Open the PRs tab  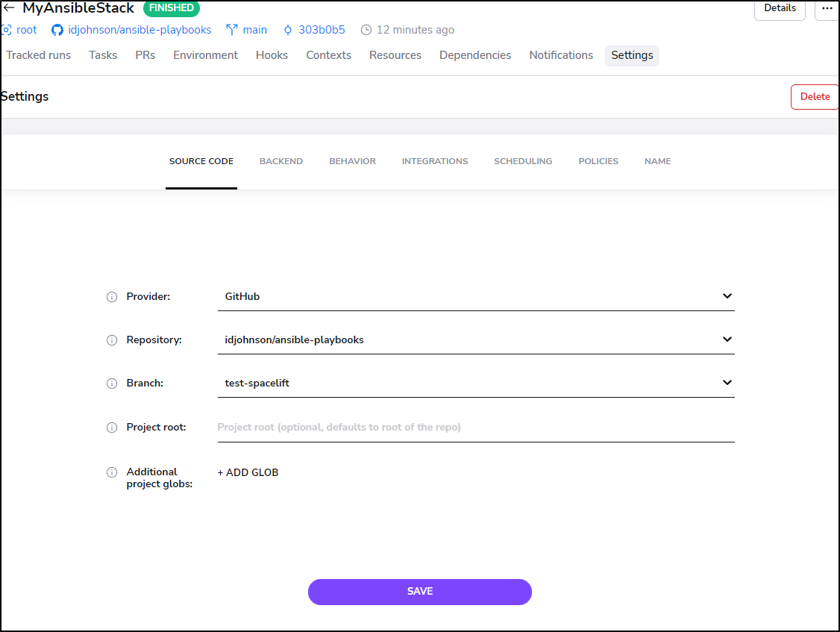pos(145,55)
